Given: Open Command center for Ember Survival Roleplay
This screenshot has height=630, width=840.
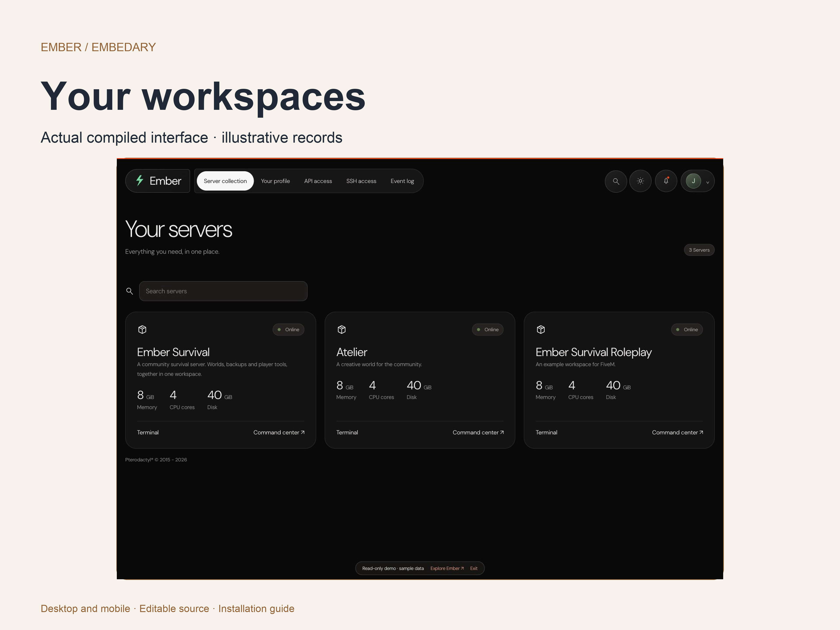Looking at the screenshot, I should pos(677,432).
